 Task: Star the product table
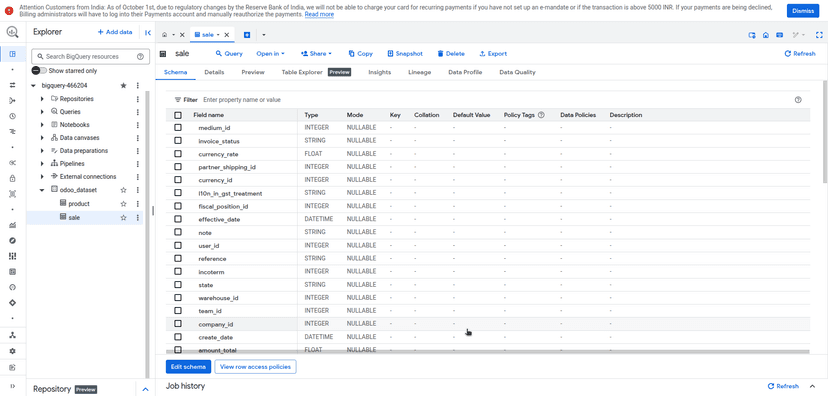point(124,204)
